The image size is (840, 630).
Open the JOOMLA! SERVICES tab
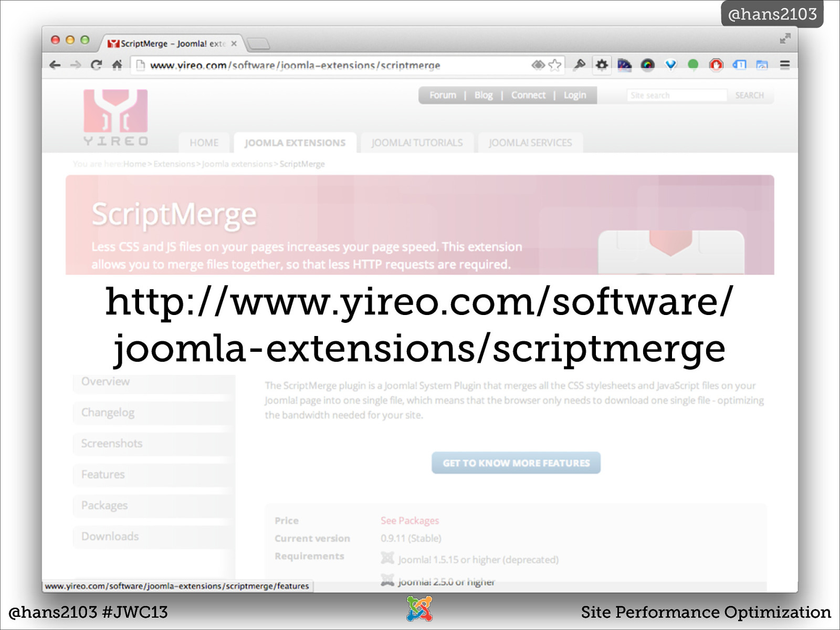coord(530,142)
